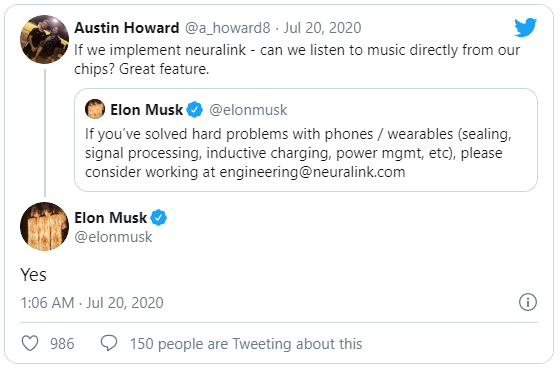This screenshot has width=560, height=370.
Task: Open Austin Howard's profile picture
Action: (x=44, y=39)
